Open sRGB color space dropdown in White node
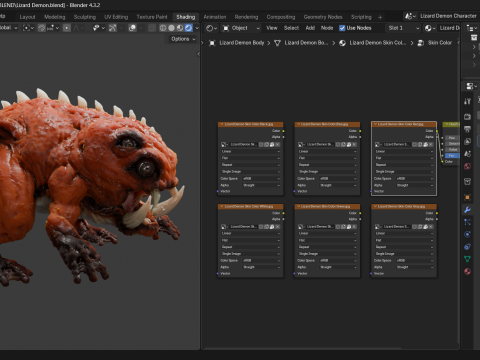Screen dimensions: 480x360 tap(261, 260)
